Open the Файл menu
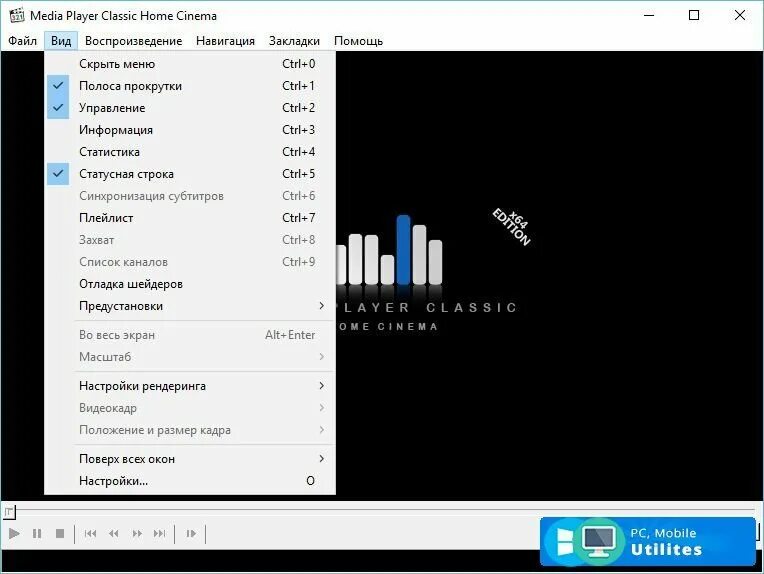This screenshot has width=764, height=574. (22, 41)
